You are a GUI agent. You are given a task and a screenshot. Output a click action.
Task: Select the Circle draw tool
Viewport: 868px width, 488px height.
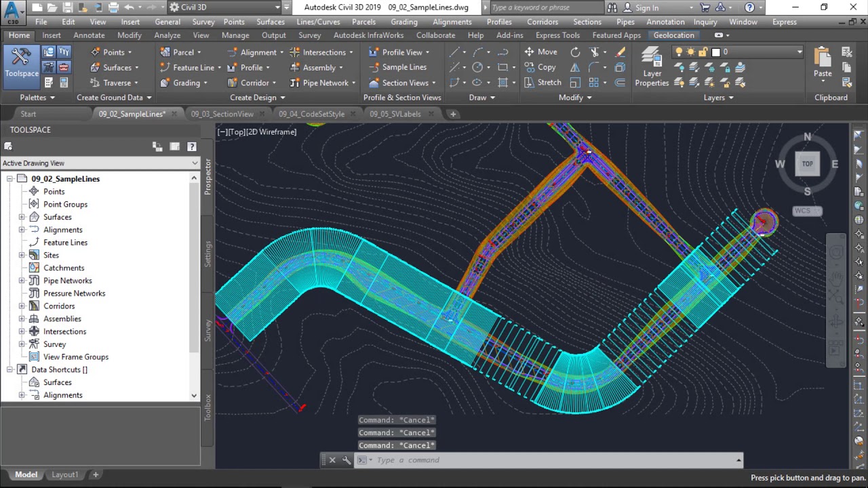point(477,68)
